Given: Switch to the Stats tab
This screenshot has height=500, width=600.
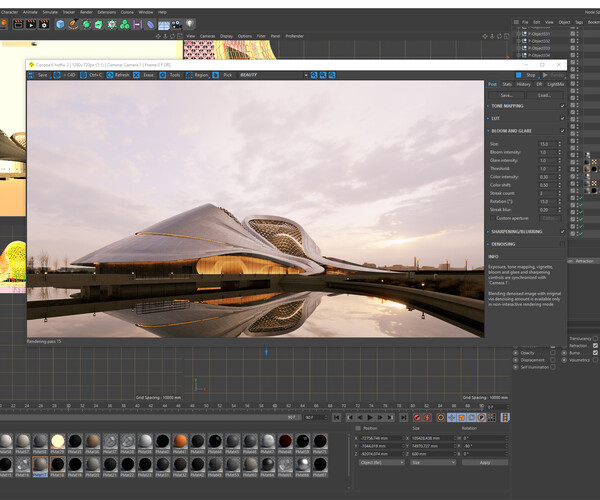Looking at the screenshot, I should pos(507,84).
